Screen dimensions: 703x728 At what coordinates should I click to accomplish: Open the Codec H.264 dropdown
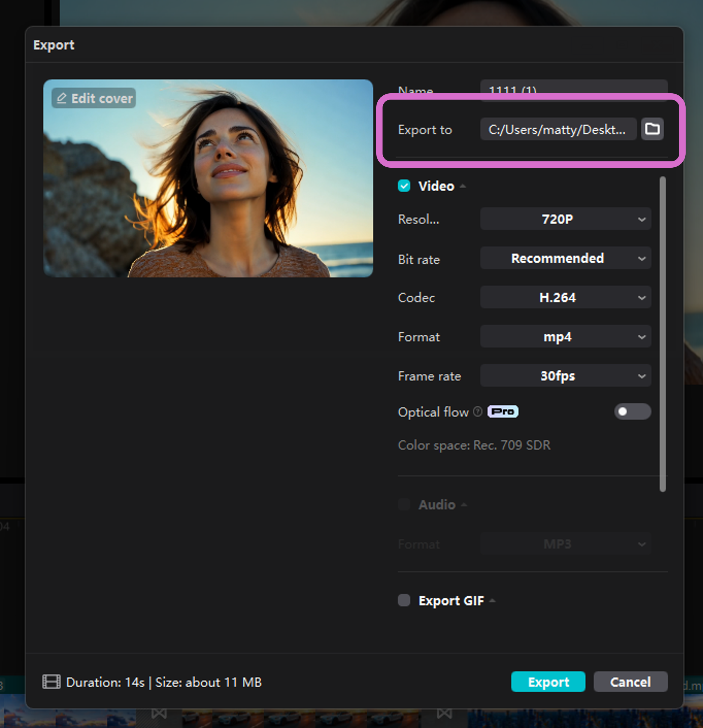[x=565, y=298]
